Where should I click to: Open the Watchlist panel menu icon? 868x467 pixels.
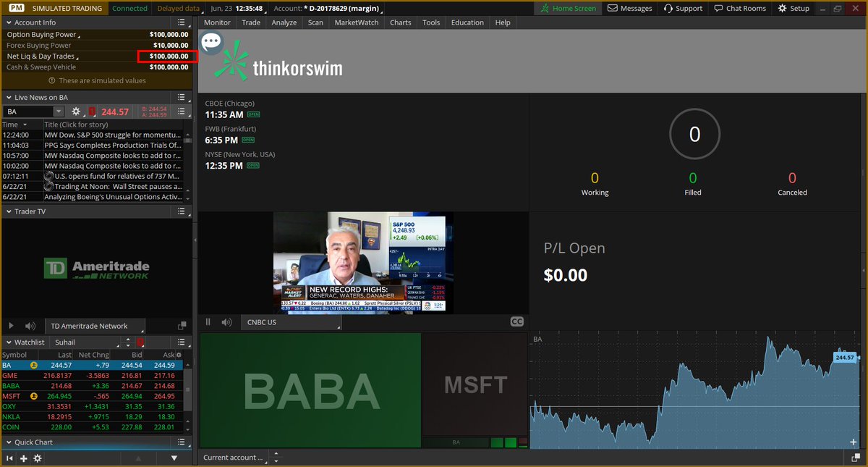click(x=182, y=342)
